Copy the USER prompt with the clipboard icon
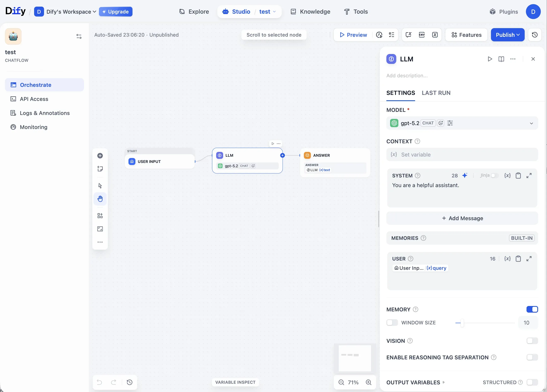547x392 pixels. 518,259
